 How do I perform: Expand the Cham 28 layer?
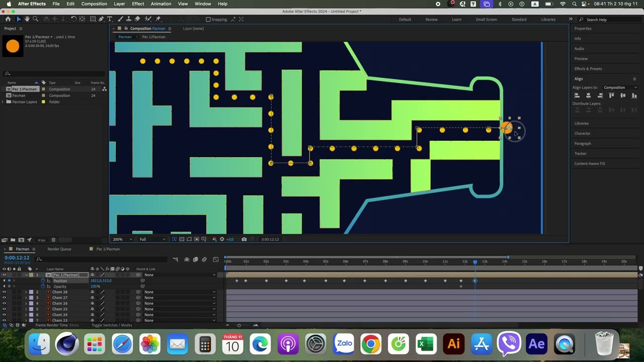tap(26, 292)
